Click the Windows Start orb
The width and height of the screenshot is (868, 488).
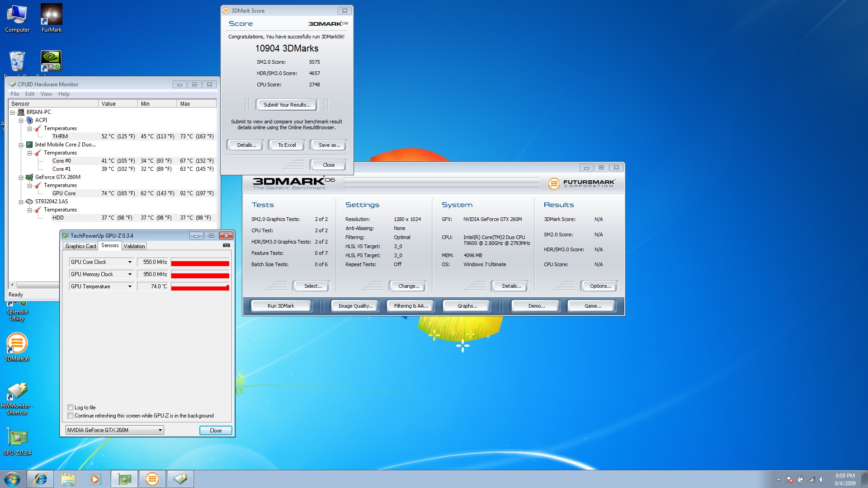(x=12, y=479)
